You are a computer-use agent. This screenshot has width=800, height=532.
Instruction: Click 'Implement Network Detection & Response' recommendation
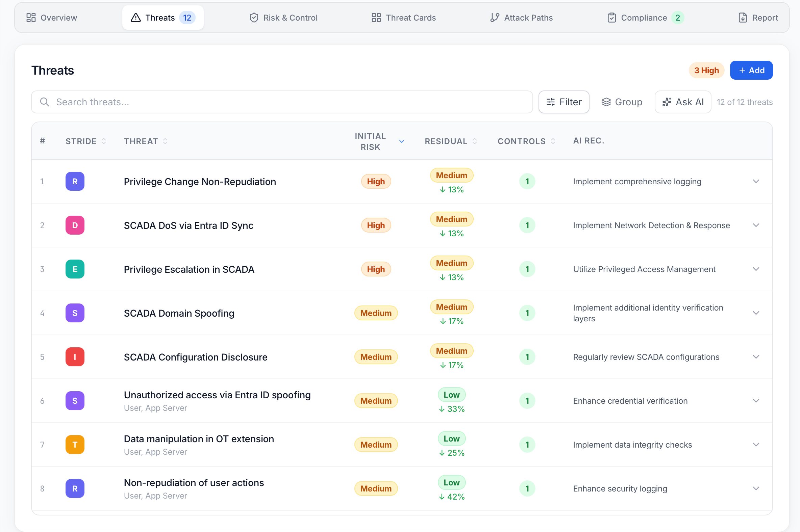(651, 225)
